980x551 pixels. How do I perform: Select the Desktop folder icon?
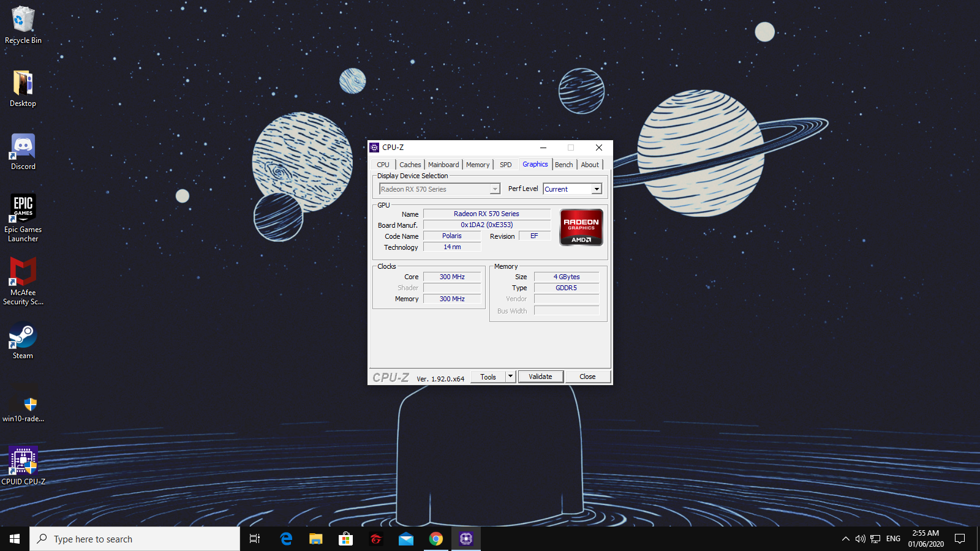[23, 89]
